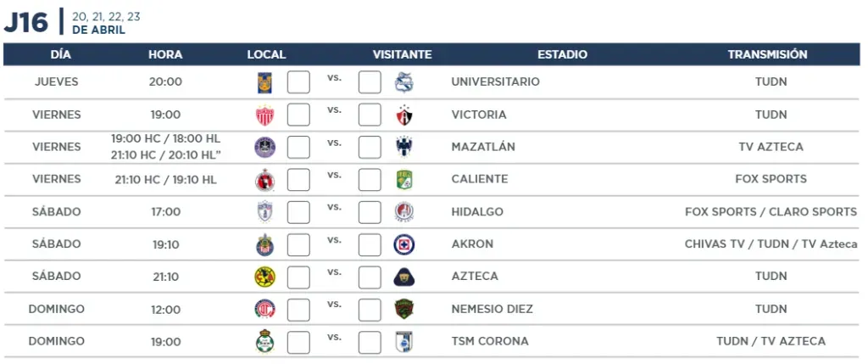The height and width of the screenshot is (364, 868).
Task: Click the Club América crest
Action: [264, 277]
